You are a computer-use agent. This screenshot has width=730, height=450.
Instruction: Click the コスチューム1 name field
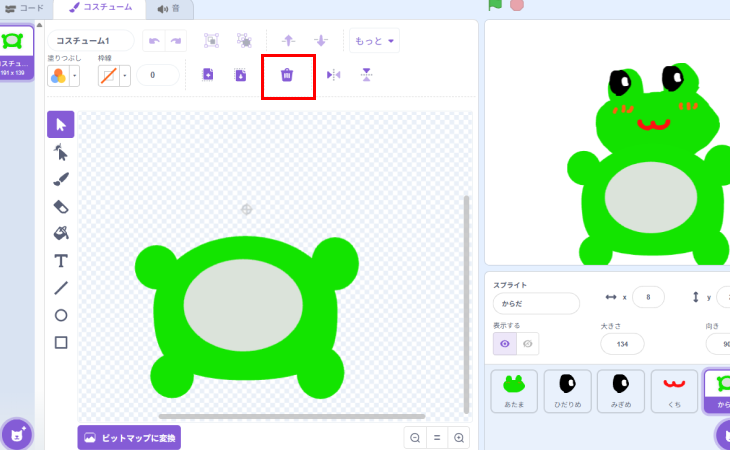[x=90, y=41]
